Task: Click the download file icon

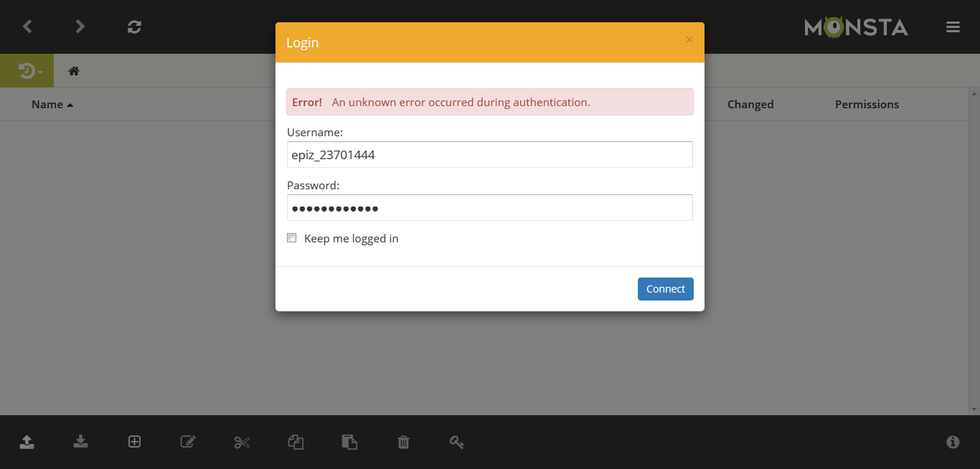Action: click(80, 442)
